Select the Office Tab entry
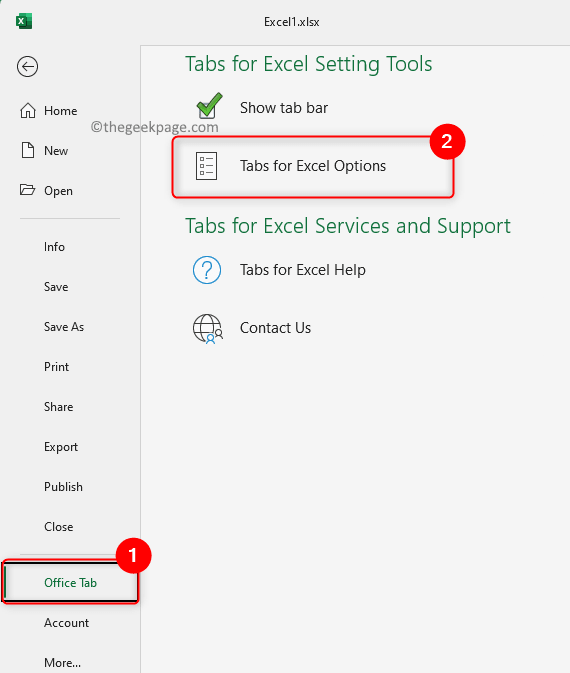 coord(70,582)
